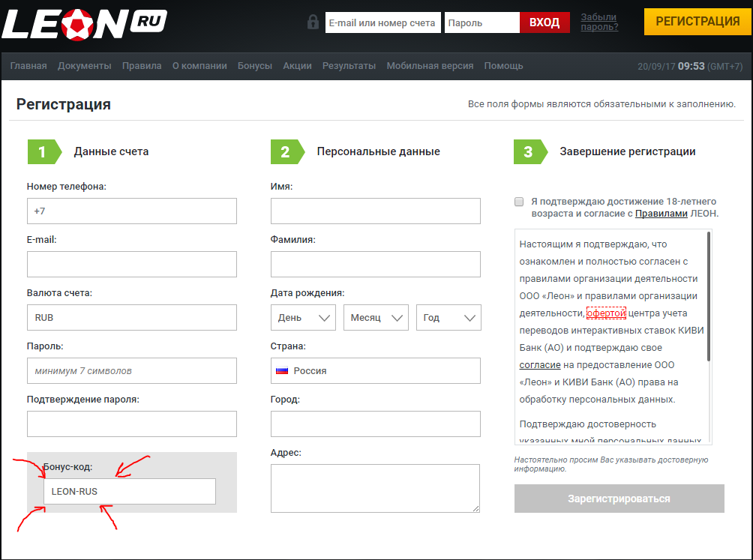The height and width of the screenshot is (560, 753).
Task: Open the Мобильная версия menu item
Action: pyautogui.click(x=430, y=66)
